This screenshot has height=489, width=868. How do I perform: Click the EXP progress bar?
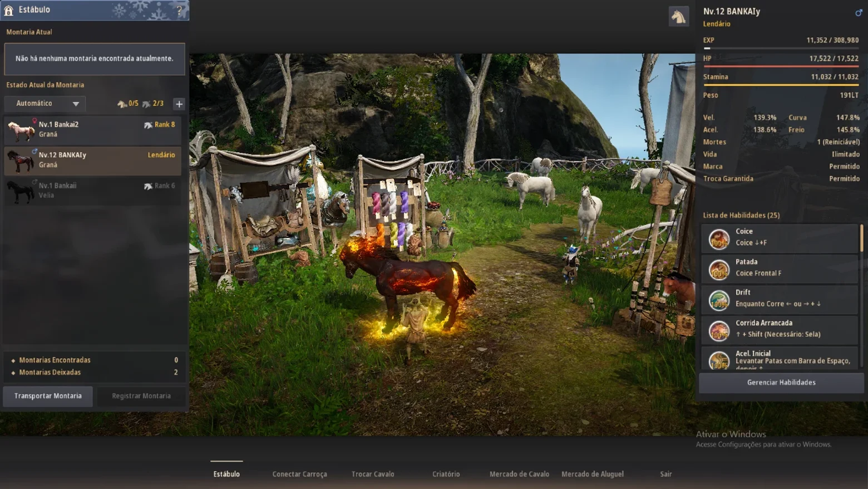click(x=781, y=48)
